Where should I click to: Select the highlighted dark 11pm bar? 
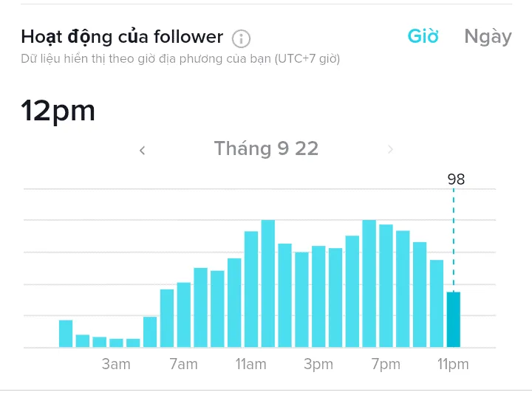tap(453, 320)
